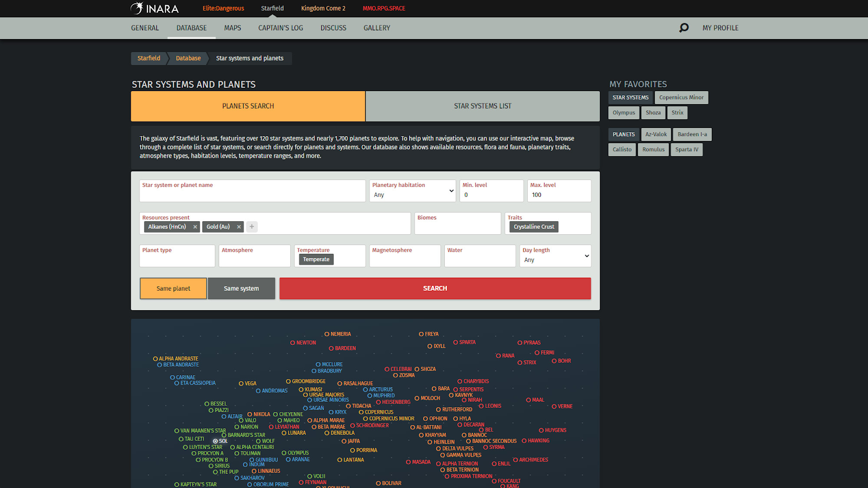Click the red SEARCH button
Viewport: 868px width, 488px height.
pyautogui.click(x=435, y=288)
